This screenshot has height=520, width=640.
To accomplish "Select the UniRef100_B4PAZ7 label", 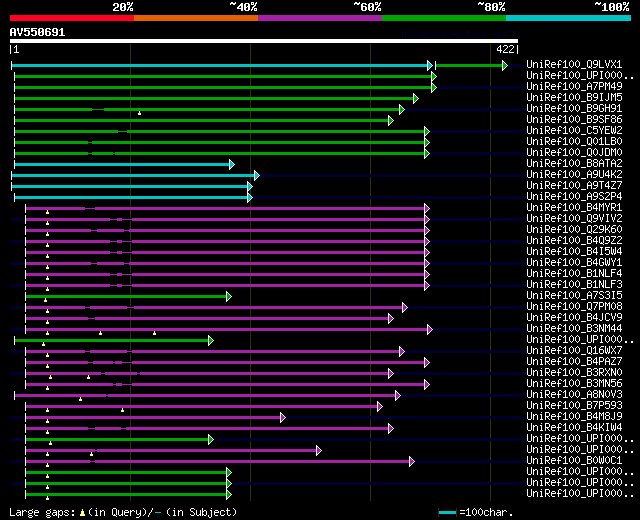I will (x=574, y=362).
